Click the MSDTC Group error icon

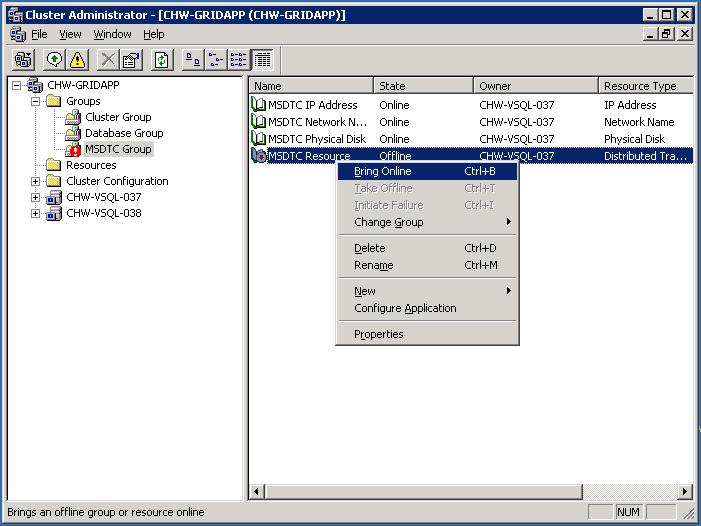click(x=72, y=149)
